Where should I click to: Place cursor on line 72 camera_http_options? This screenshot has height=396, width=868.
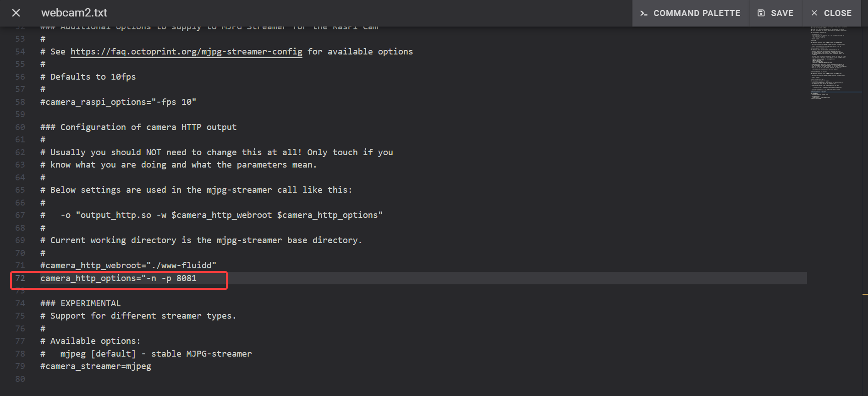(118, 278)
